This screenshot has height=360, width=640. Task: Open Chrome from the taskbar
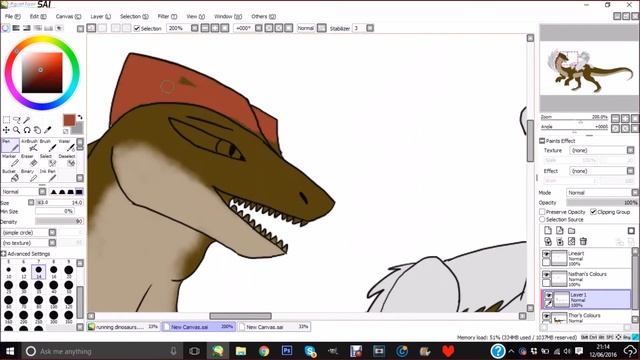pos(264,351)
